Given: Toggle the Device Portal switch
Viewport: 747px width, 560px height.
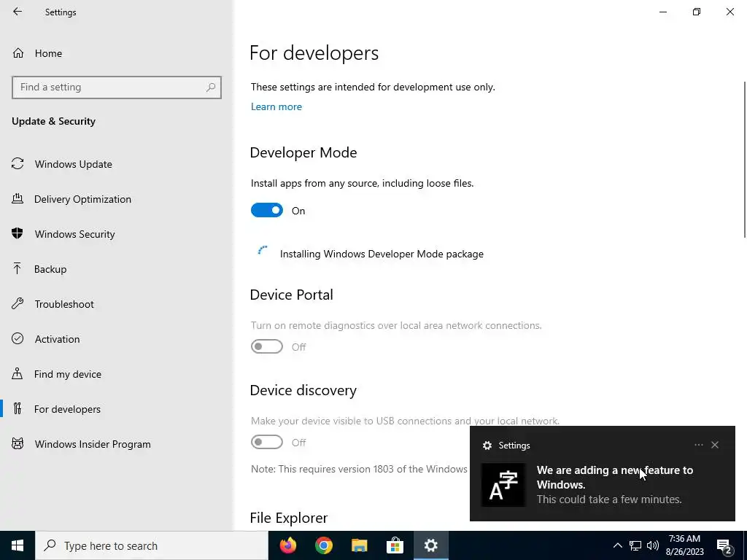Looking at the screenshot, I should [x=267, y=346].
